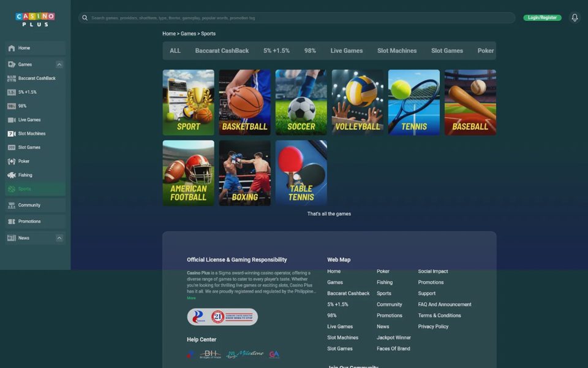588x368 pixels.
Task: Open the SOCCER game card
Action: click(301, 102)
